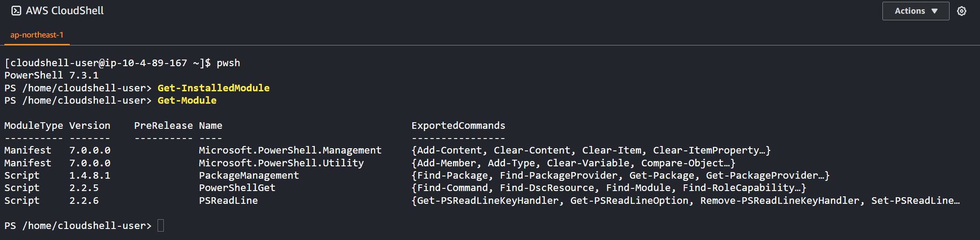The width and height of the screenshot is (980, 240).
Task: Click the ModuleType column header
Action: (x=34, y=125)
